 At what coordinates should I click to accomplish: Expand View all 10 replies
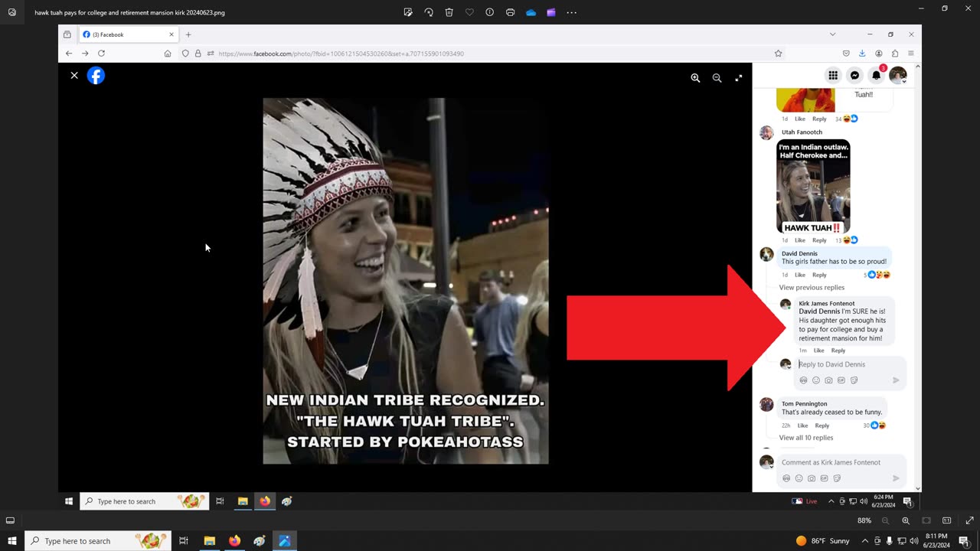tap(806, 438)
